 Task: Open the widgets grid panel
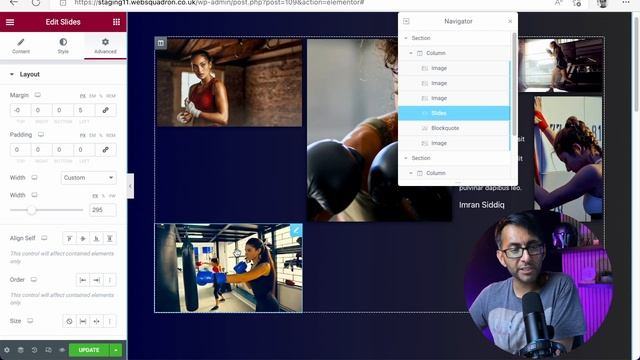[x=116, y=22]
